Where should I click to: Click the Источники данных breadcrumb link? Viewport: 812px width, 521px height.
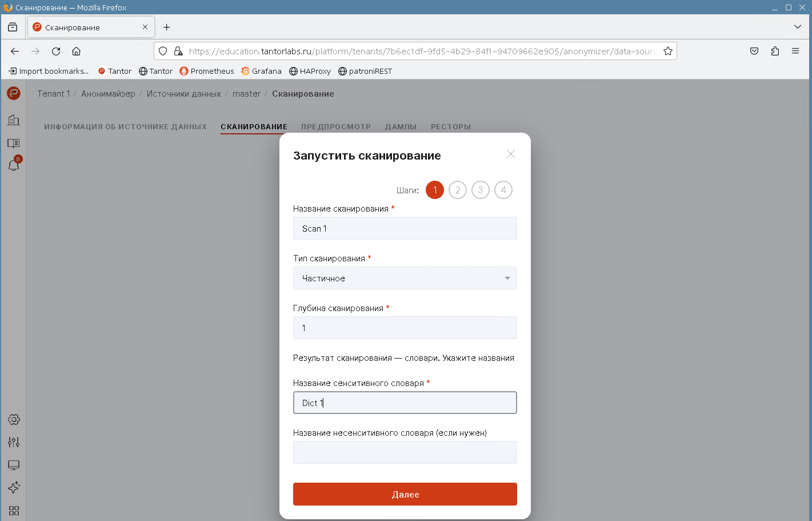point(183,94)
